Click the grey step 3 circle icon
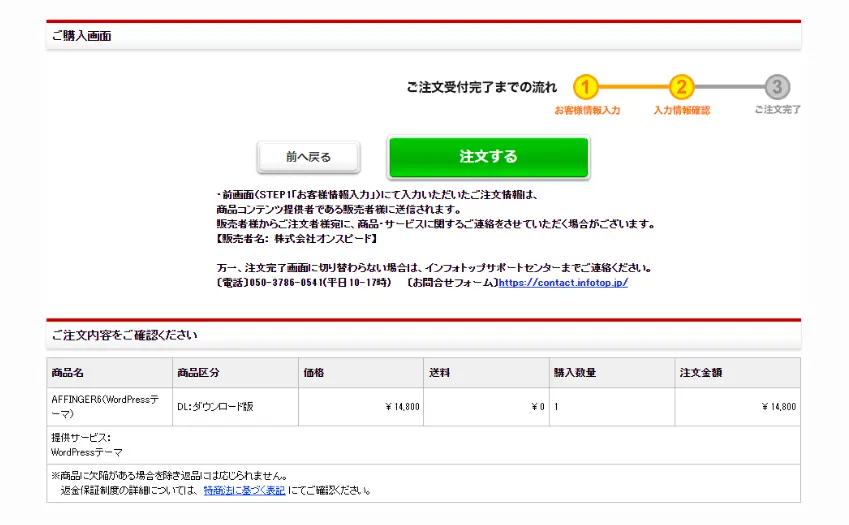 (x=777, y=87)
